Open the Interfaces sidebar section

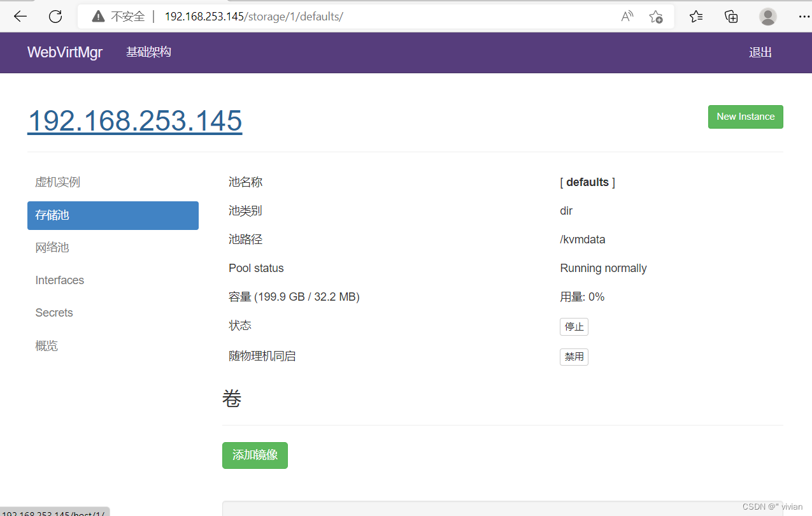(x=113, y=280)
